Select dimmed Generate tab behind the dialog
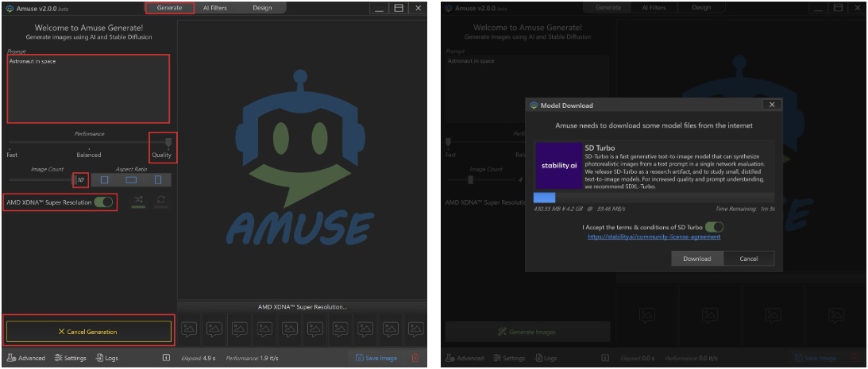This screenshot has width=868, height=369. (608, 8)
